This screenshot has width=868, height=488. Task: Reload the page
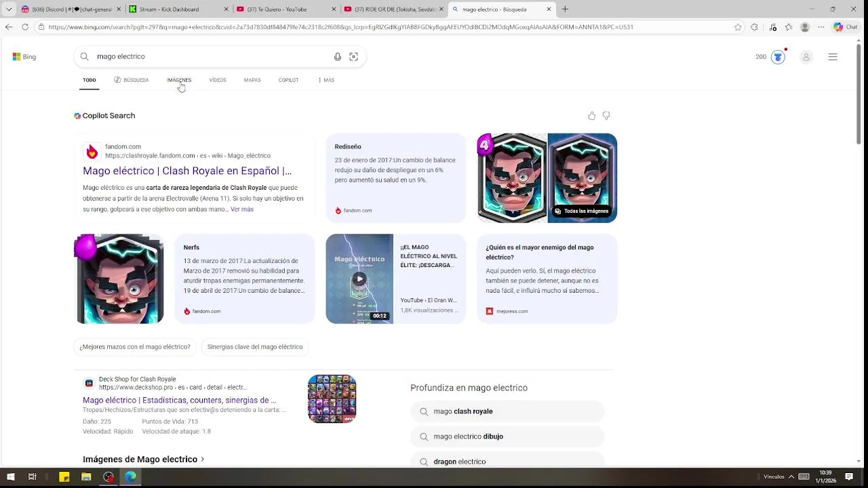(x=25, y=27)
